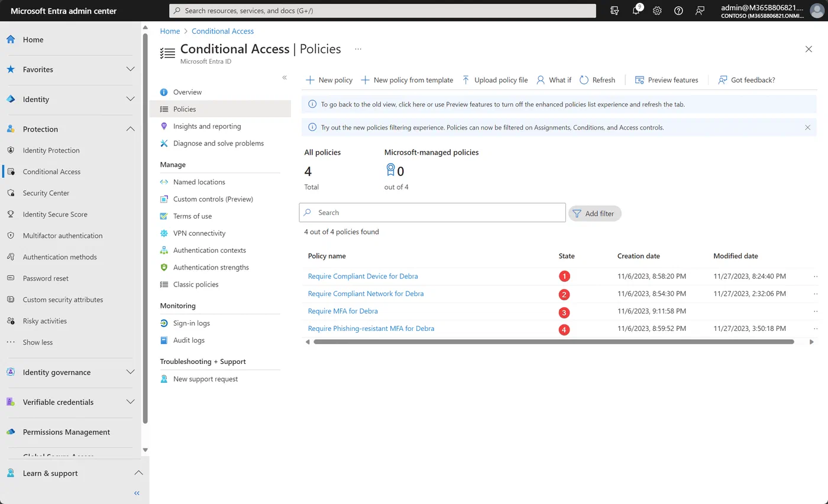Open Require Compliant Device for Debra policy
The image size is (828, 504).
point(363,276)
